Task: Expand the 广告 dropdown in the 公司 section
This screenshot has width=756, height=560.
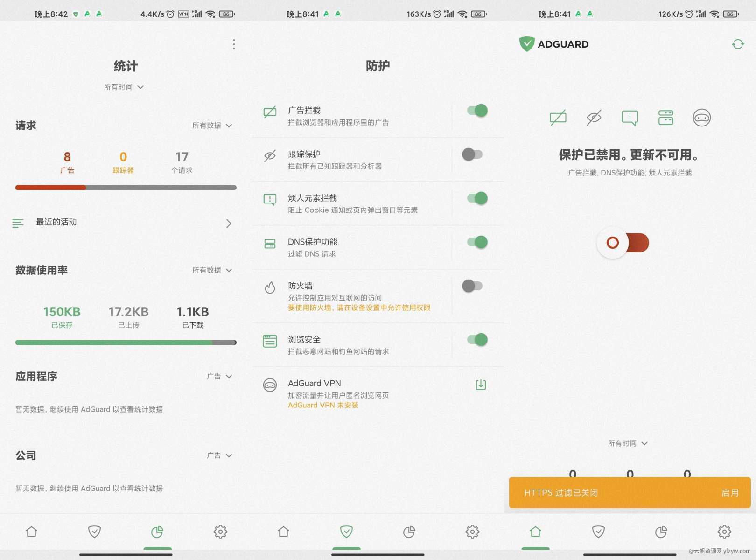Action: click(219, 455)
